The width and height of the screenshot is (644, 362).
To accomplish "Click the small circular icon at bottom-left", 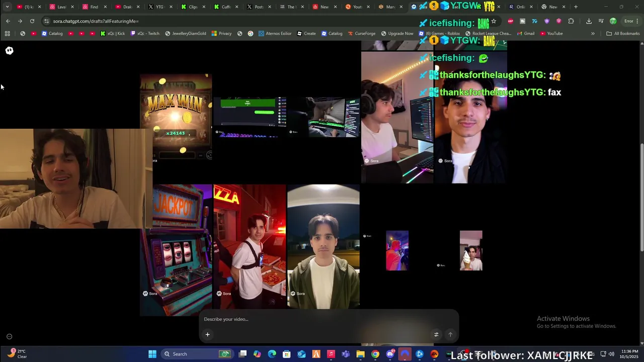I will point(9,336).
